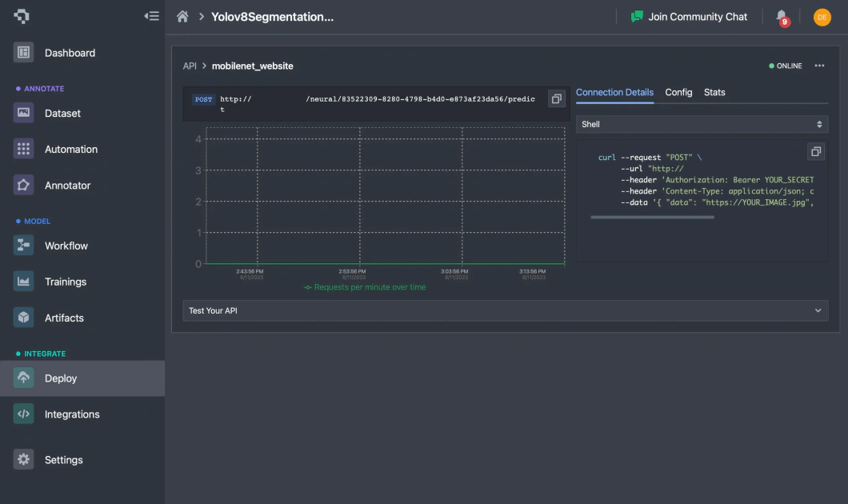The image size is (848, 504).
Task: Open the three-dot options menu near ONLINE
Action: coord(818,66)
